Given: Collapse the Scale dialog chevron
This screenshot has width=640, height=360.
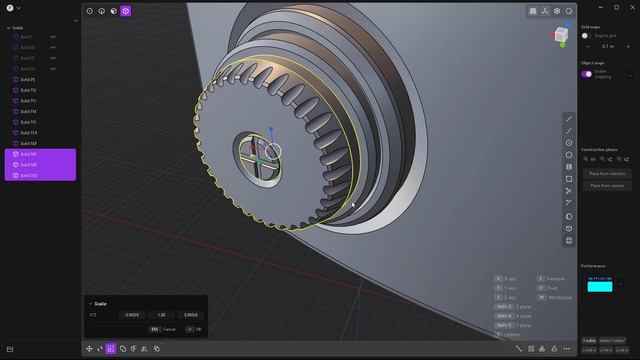Looking at the screenshot, I should (x=91, y=304).
